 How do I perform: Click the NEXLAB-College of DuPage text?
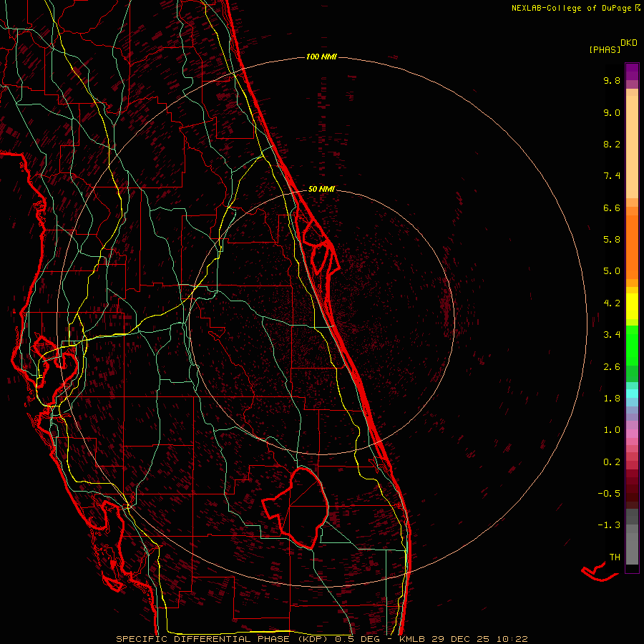click(570, 8)
